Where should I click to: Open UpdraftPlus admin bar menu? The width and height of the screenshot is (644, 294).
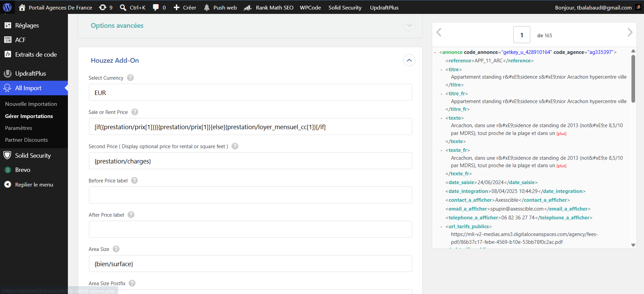coord(384,7)
